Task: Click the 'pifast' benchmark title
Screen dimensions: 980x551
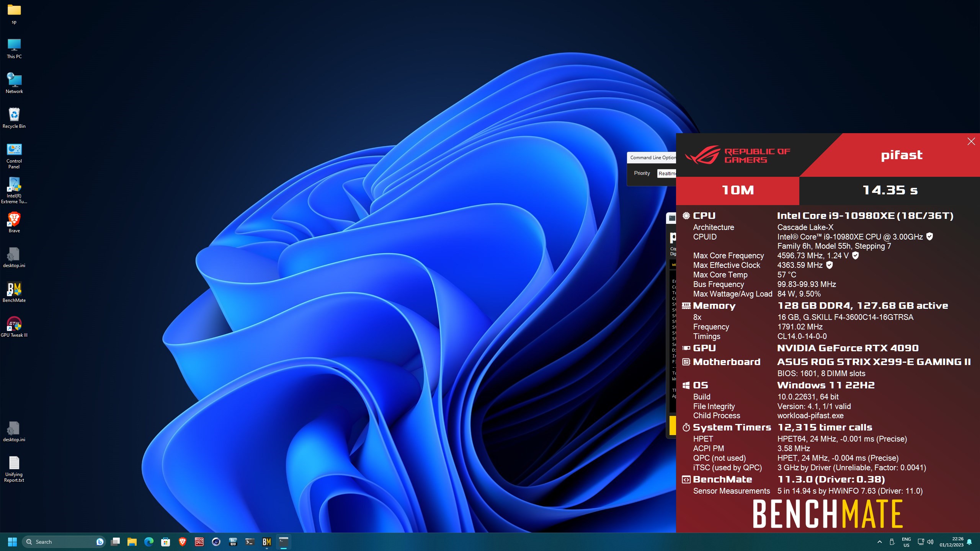Action: tap(902, 155)
